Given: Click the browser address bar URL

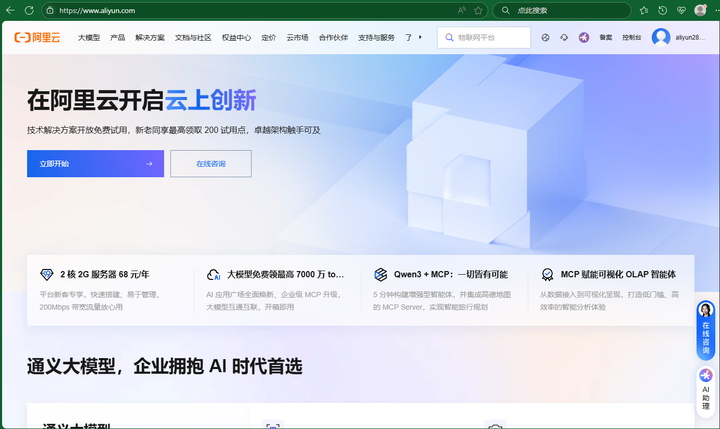Looking at the screenshot, I should pyautogui.click(x=97, y=10).
